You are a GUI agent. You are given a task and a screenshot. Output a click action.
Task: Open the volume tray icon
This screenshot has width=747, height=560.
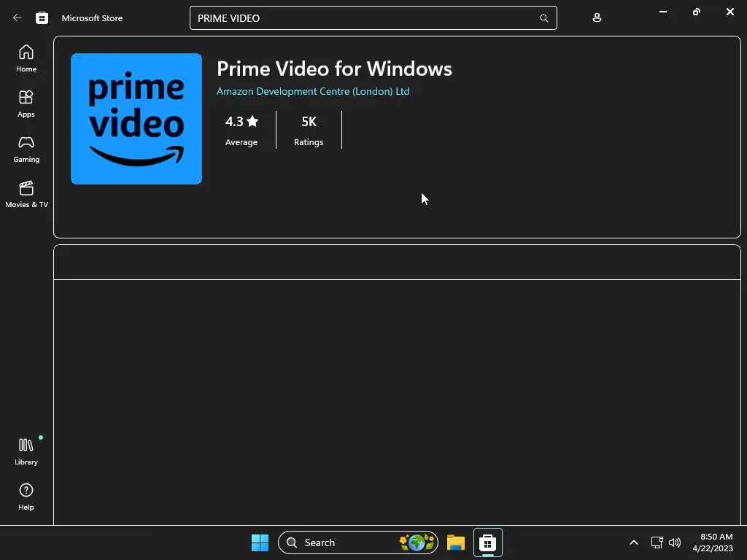point(675,542)
